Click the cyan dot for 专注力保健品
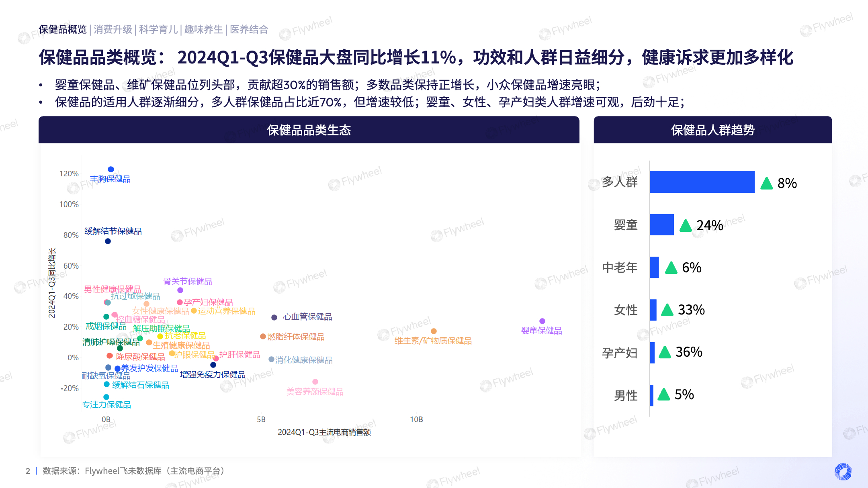The image size is (868, 488). tap(106, 397)
